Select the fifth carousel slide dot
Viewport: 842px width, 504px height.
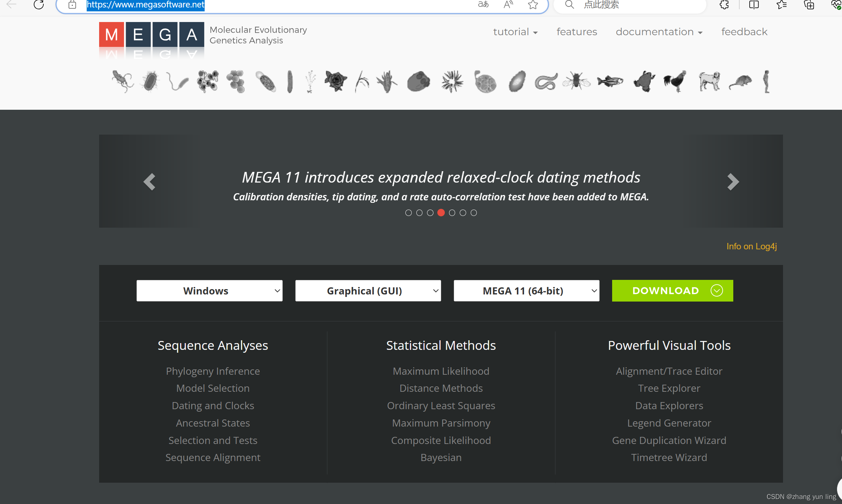tap(452, 213)
